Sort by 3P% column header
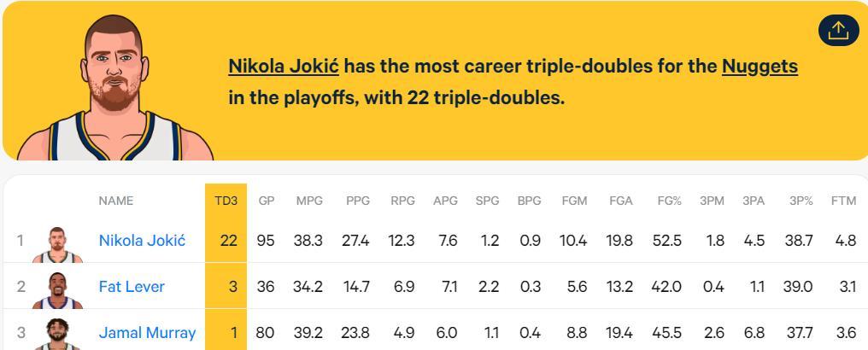Image resolution: width=868 pixels, height=350 pixels. pyautogui.click(x=801, y=201)
